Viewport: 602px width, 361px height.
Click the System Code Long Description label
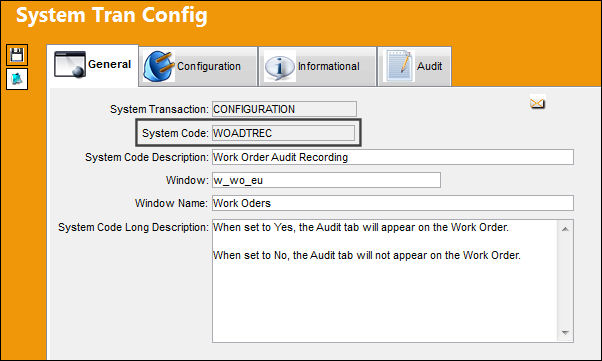(x=133, y=227)
